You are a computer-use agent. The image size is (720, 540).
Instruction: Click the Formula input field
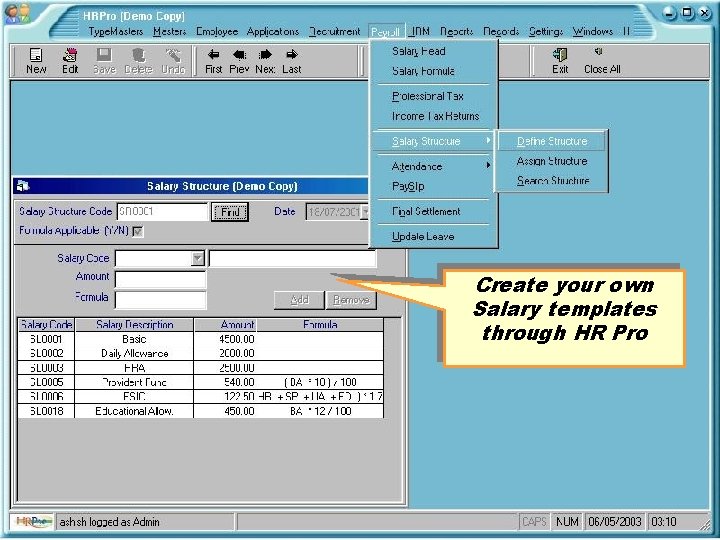[x=160, y=300]
